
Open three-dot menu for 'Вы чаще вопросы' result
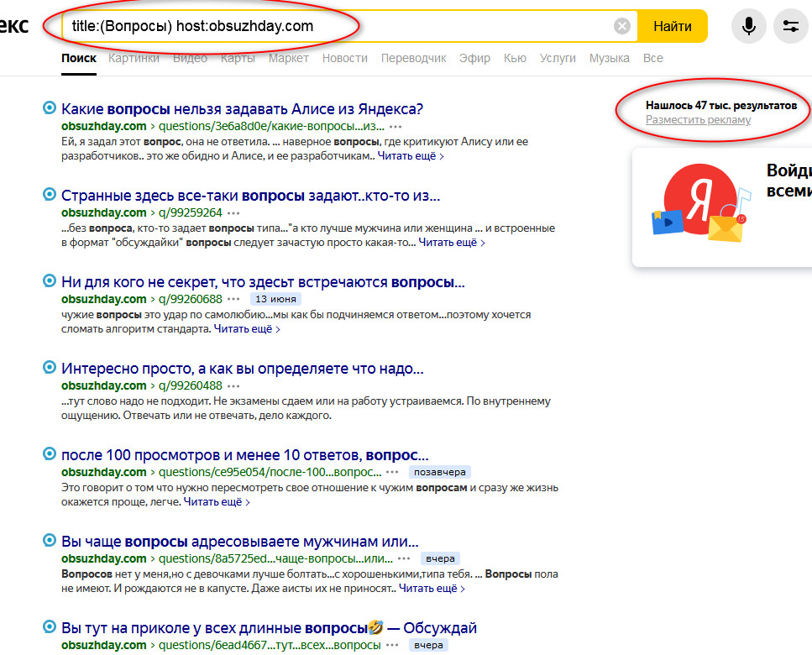[404, 558]
